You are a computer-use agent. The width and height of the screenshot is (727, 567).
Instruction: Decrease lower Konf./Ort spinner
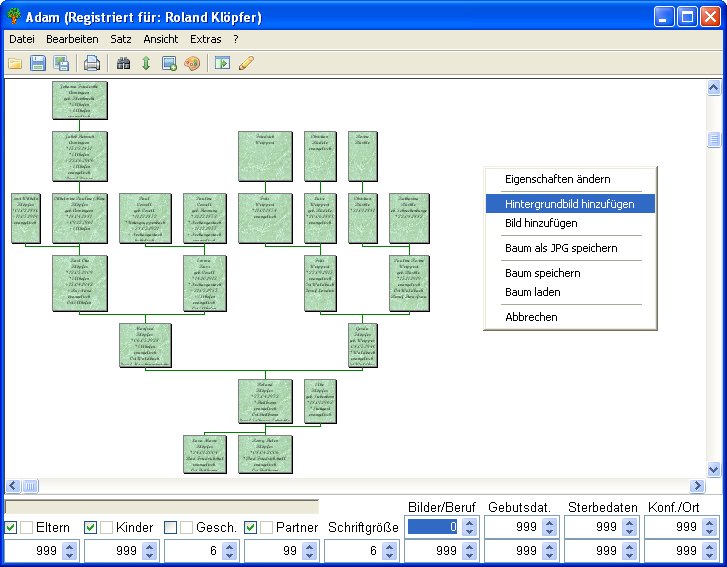709,555
